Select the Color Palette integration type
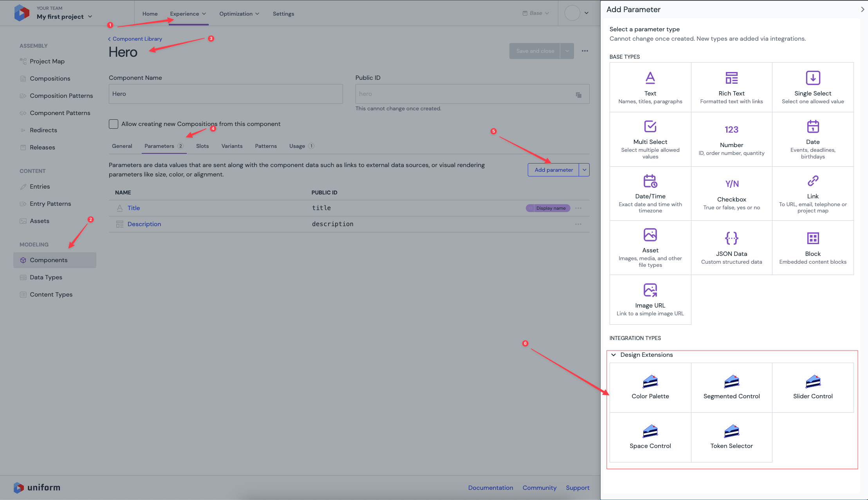The width and height of the screenshot is (868, 500). 650,387
